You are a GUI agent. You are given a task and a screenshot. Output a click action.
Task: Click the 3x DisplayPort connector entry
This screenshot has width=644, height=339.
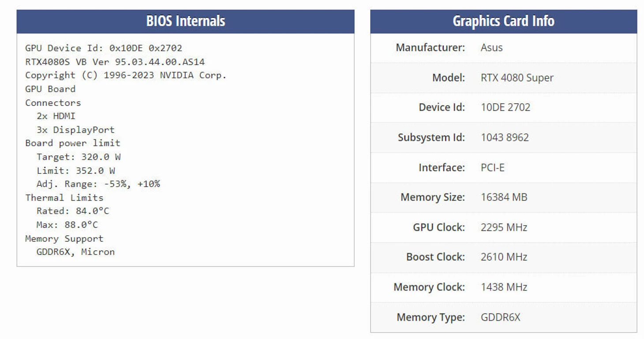75,130
